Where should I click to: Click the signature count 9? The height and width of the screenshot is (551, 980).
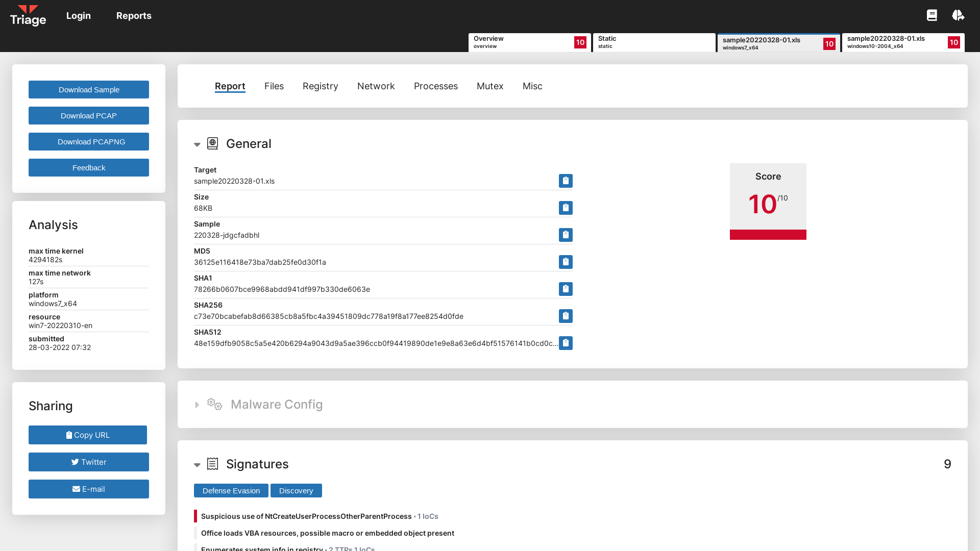point(947,464)
